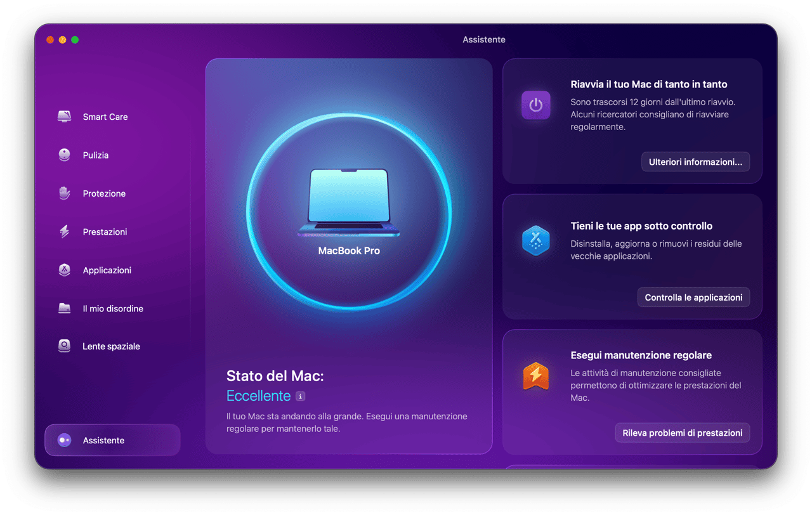The width and height of the screenshot is (812, 515).
Task: Click the blue hexagon apps icon
Action: pyautogui.click(x=536, y=241)
